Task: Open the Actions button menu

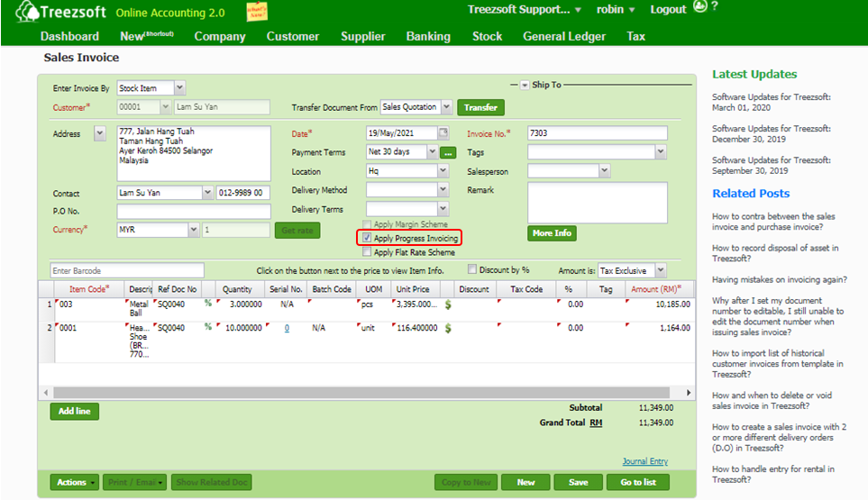Action: coord(74,482)
